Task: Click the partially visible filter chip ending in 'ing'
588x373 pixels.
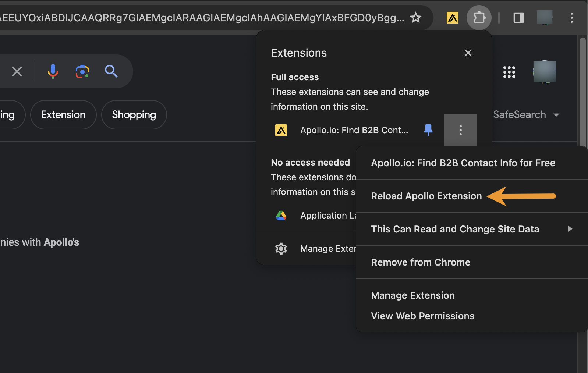Action: tap(13, 115)
